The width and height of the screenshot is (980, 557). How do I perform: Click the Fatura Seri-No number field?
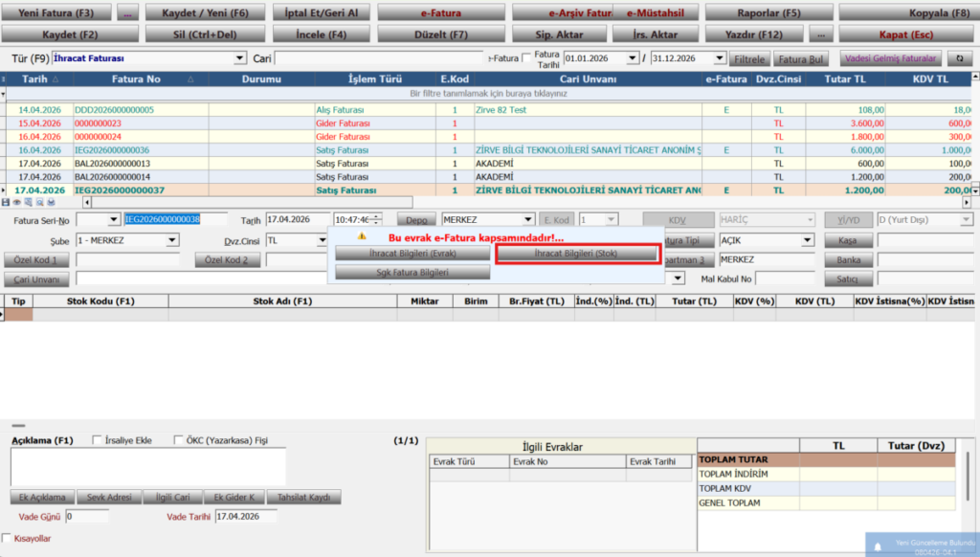click(x=176, y=219)
